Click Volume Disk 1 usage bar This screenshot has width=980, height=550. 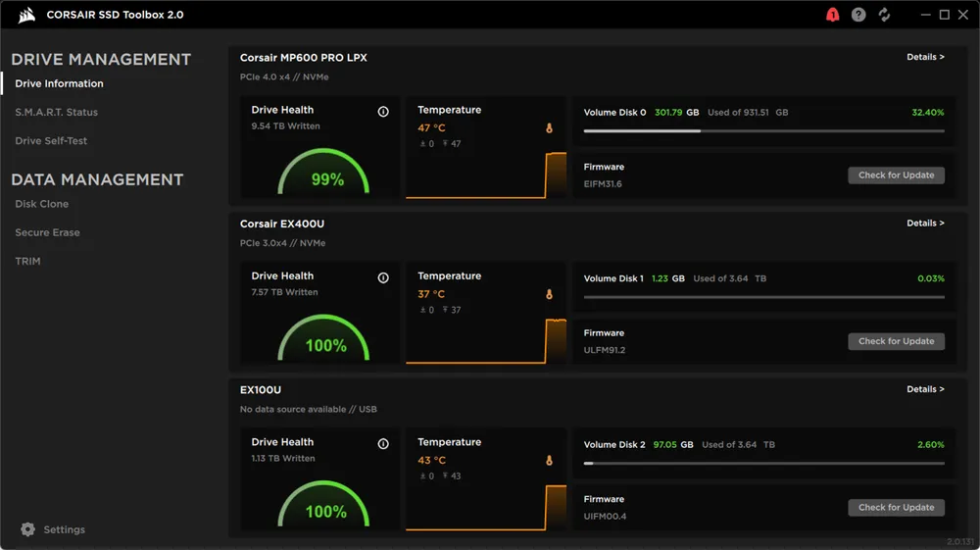(763, 297)
